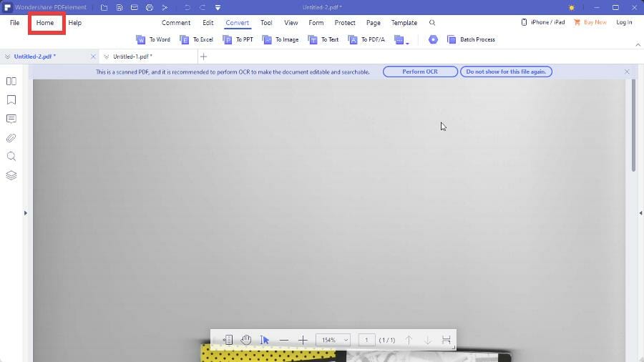
Task: Click the search magnifier in the menu bar
Action: pyautogui.click(x=432, y=23)
